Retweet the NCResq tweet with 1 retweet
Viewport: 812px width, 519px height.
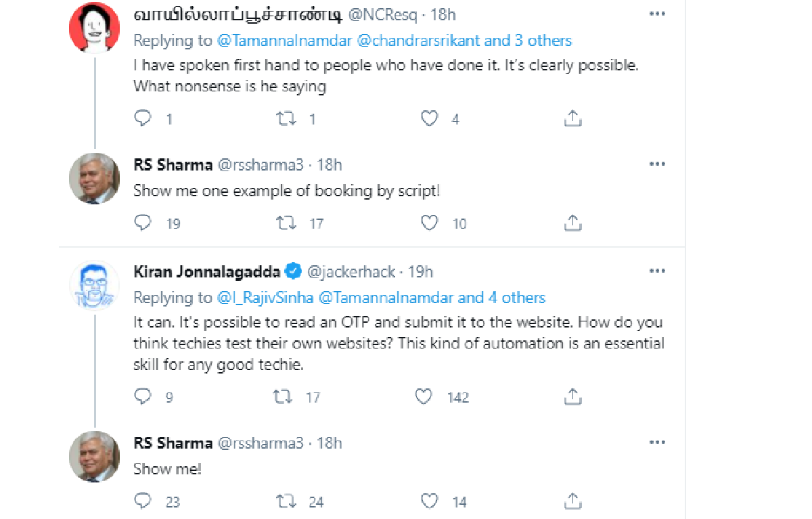[287, 119]
